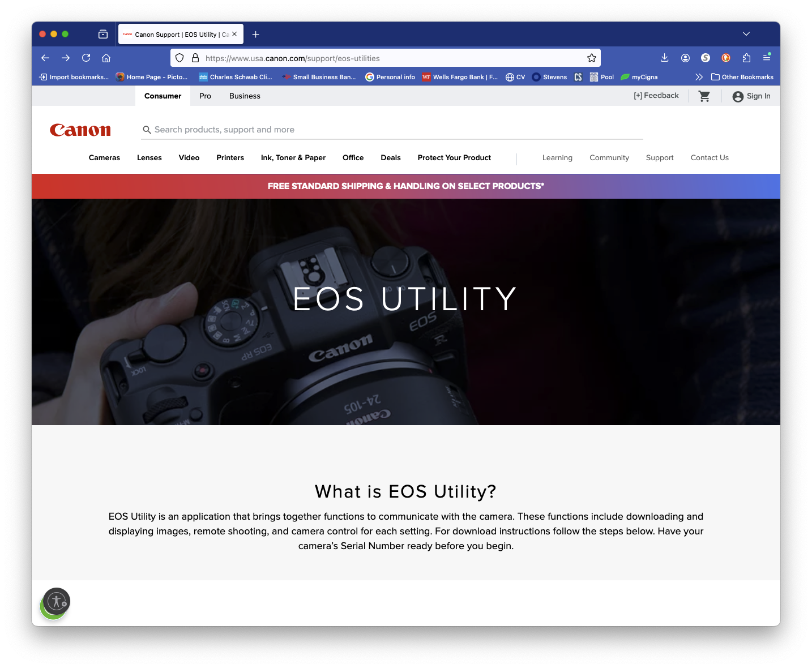This screenshot has width=812, height=668.
Task: Go back to the previous page
Action: click(45, 58)
